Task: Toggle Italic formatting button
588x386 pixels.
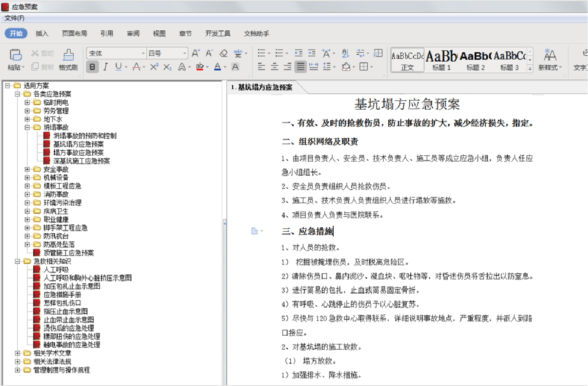Action: click(x=105, y=67)
